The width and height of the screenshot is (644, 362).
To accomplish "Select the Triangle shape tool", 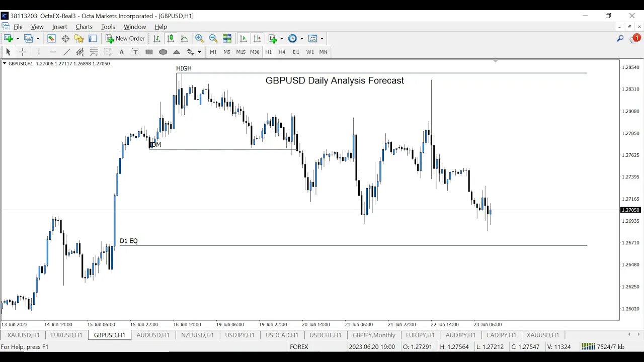I will tap(177, 52).
